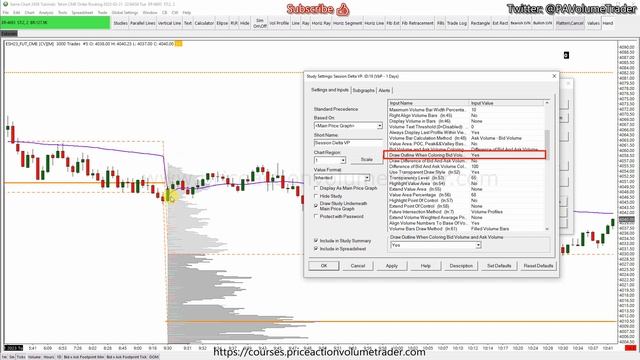Screen dimensions: 640x360
Task: Click the Short Name input field
Action: (x=348, y=143)
